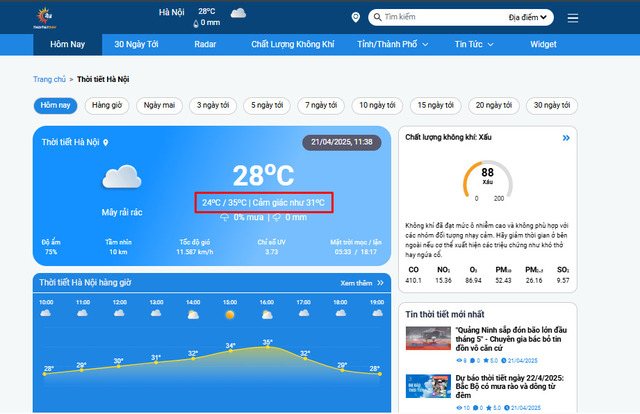This screenshot has height=414, width=640.
Task: Click the Chất lượng không khí: Xấu heading
Action: coord(448,137)
